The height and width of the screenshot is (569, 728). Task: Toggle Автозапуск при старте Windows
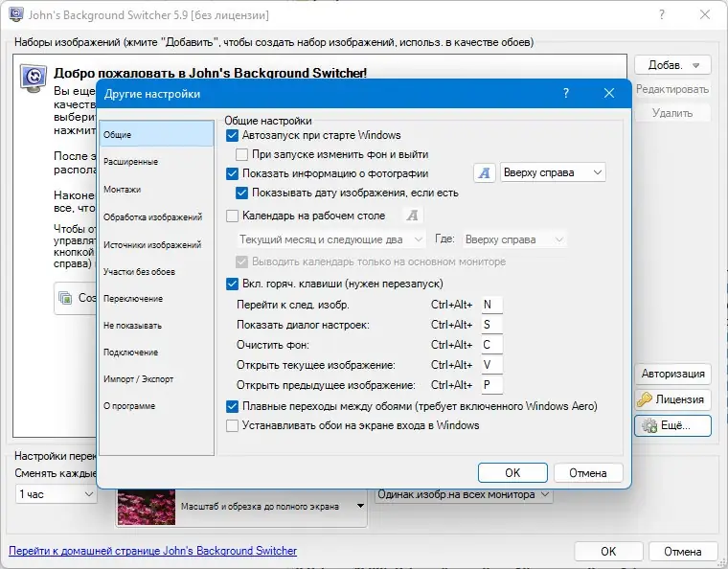click(x=232, y=135)
